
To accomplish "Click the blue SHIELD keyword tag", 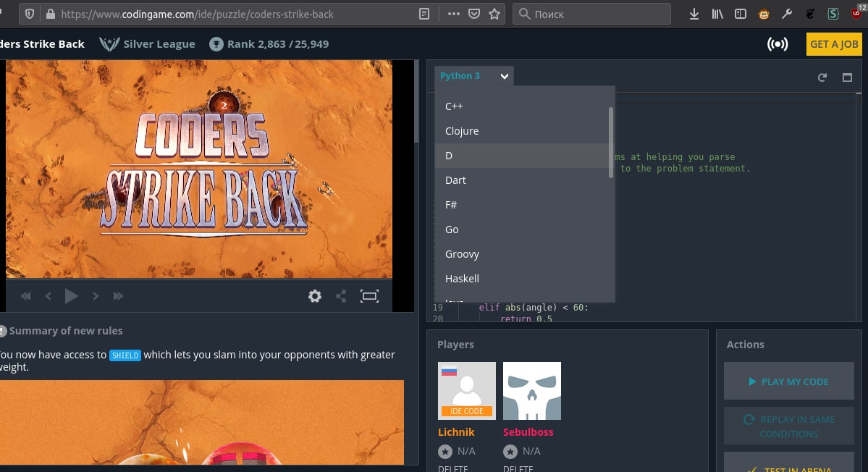I will [x=125, y=355].
